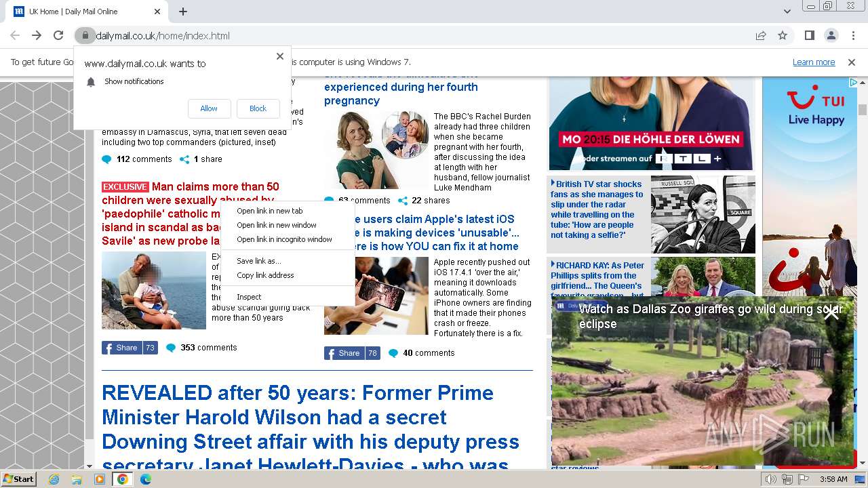Open 112 comments link
Image resolution: width=868 pixels, height=488 pixels.
coord(137,159)
